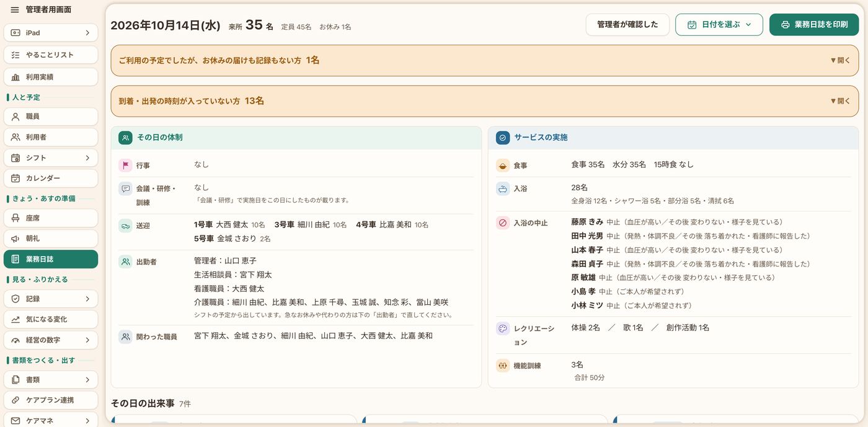
Task: Open 朝礼 in the sidebar
Action: point(51,239)
